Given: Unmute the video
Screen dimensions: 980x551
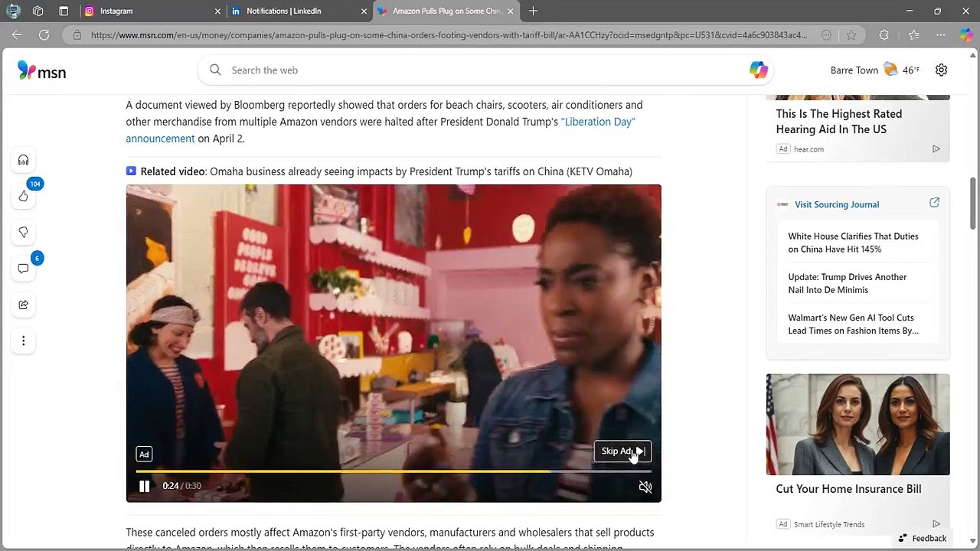Looking at the screenshot, I should coord(645,487).
